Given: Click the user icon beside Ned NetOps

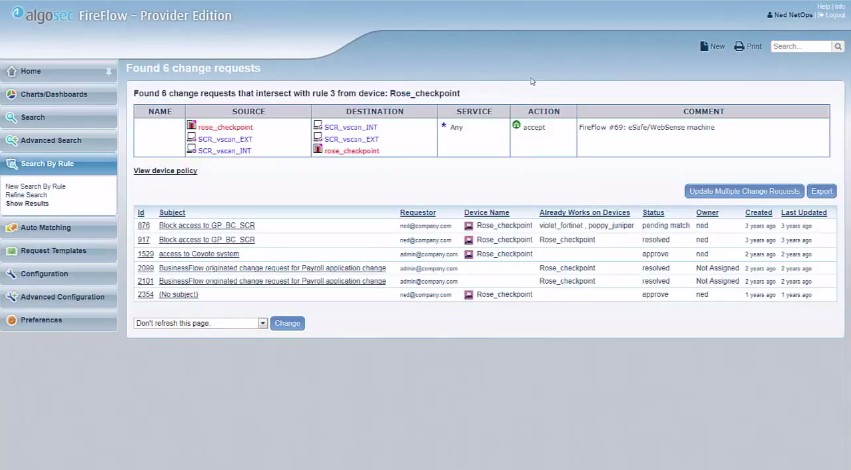Looking at the screenshot, I should pos(770,15).
